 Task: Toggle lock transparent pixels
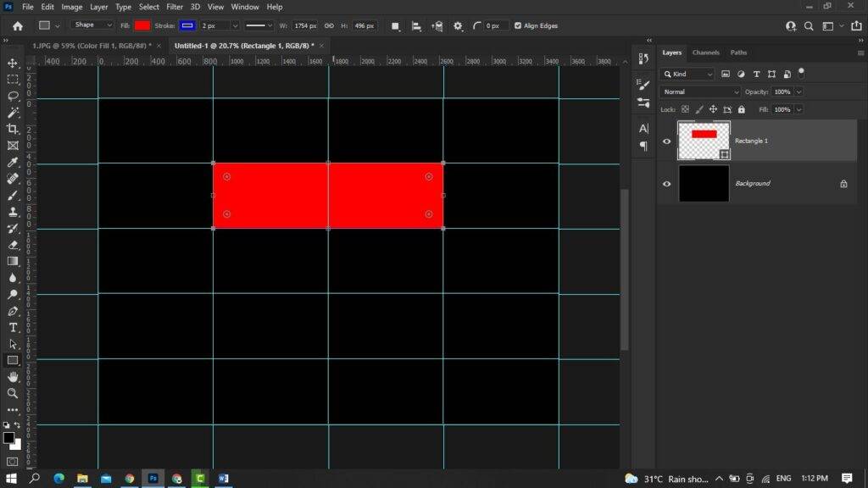click(x=685, y=109)
